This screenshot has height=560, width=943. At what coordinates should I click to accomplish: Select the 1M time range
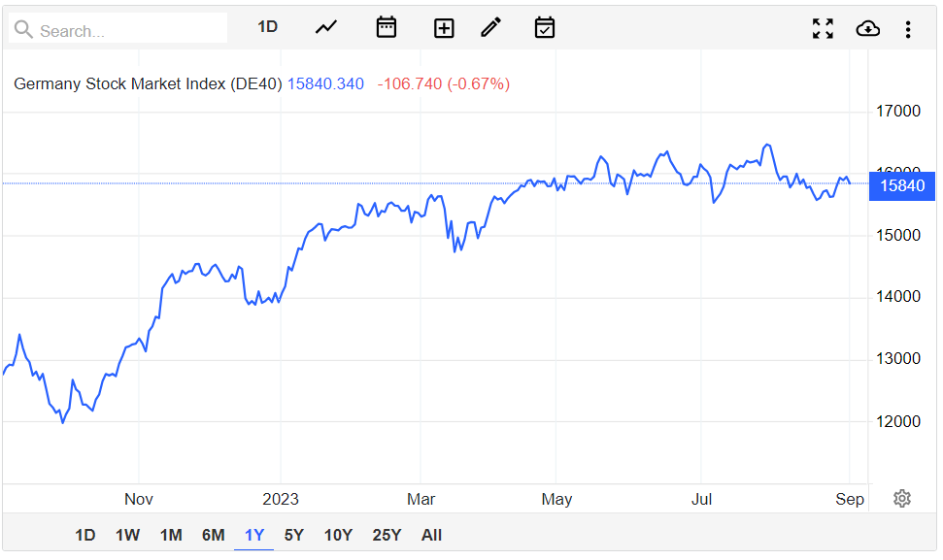click(x=171, y=535)
